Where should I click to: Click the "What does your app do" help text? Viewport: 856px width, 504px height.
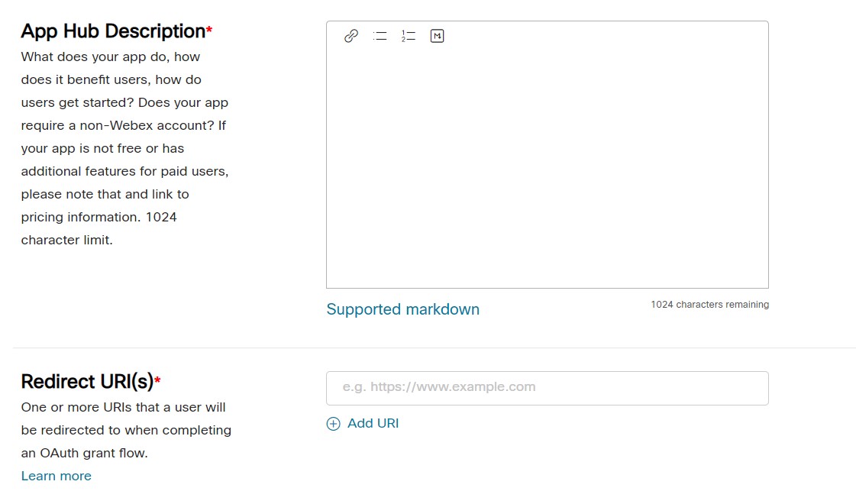pos(125,148)
